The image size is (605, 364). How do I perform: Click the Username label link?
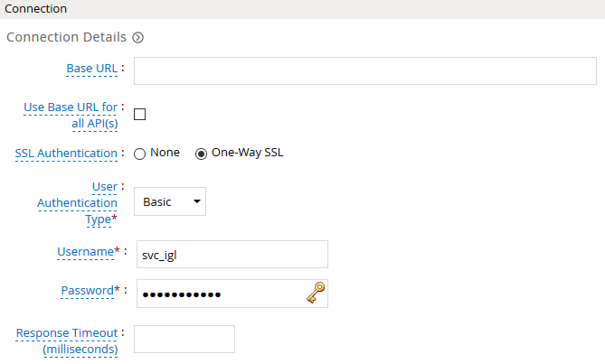(86, 251)
